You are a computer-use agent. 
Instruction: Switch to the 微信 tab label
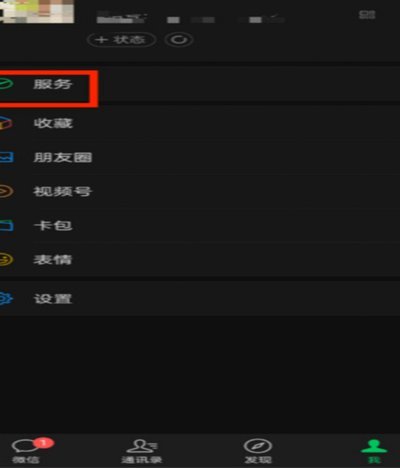(26, 460)
